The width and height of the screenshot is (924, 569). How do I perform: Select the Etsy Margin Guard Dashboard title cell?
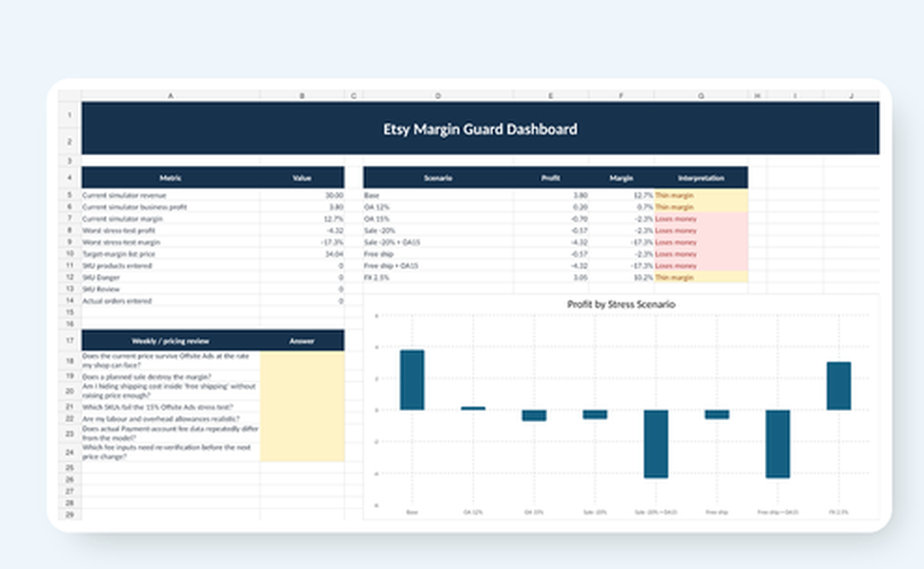(x=480, y=129)
